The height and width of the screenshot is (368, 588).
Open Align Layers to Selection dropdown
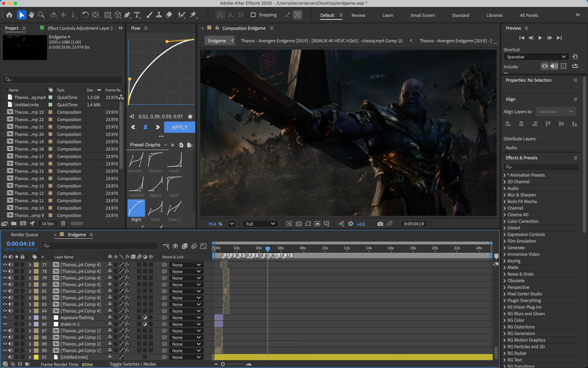coord(556,111)
